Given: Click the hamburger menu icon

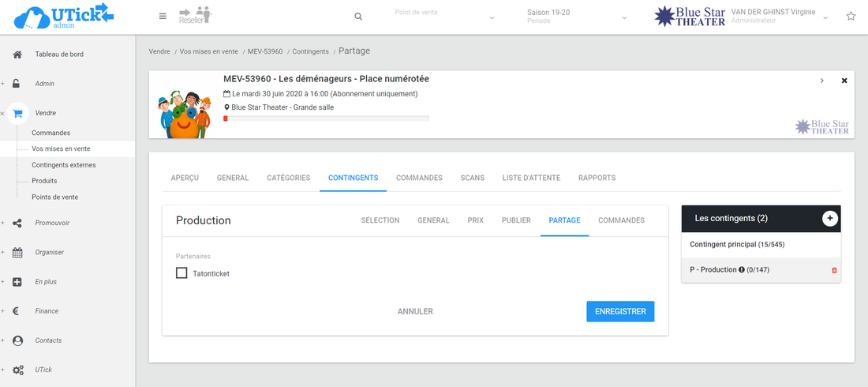Looking at the screenshot, I should [x=163, y=17].
